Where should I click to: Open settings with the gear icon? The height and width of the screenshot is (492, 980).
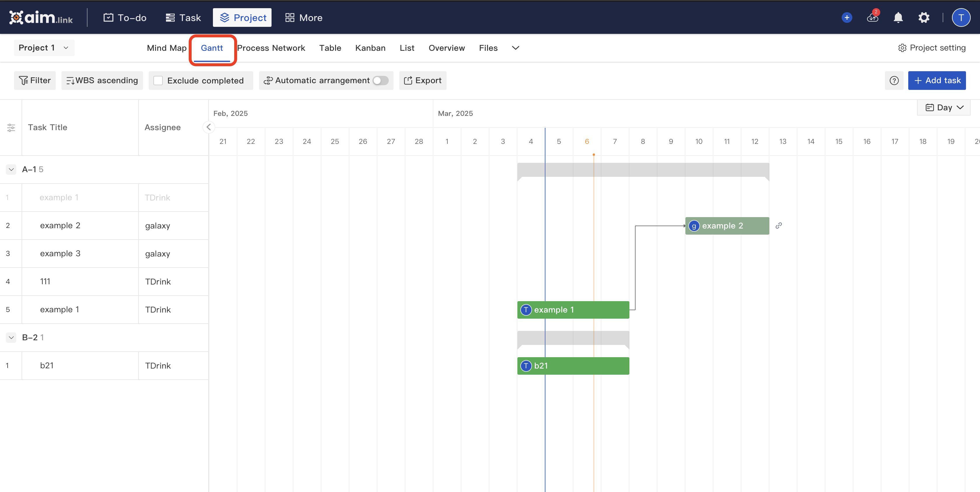coord(924,18)
